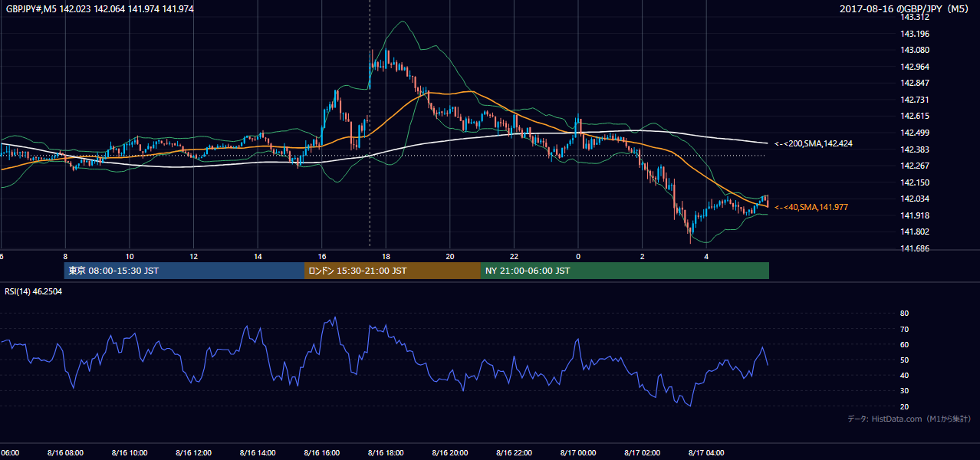980x460 pixels.
Task: Click the 8/16 20:00 bottom time label
Action: [450, 452]
